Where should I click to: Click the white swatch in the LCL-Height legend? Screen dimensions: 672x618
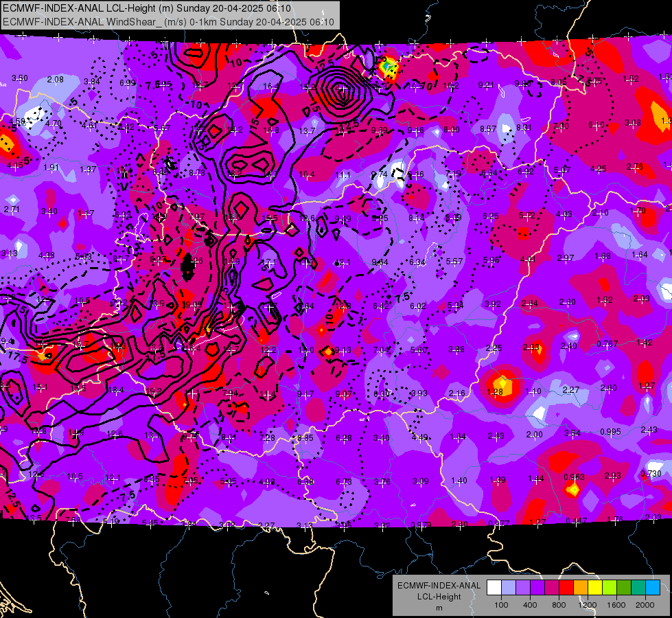(x=494, y=588)
